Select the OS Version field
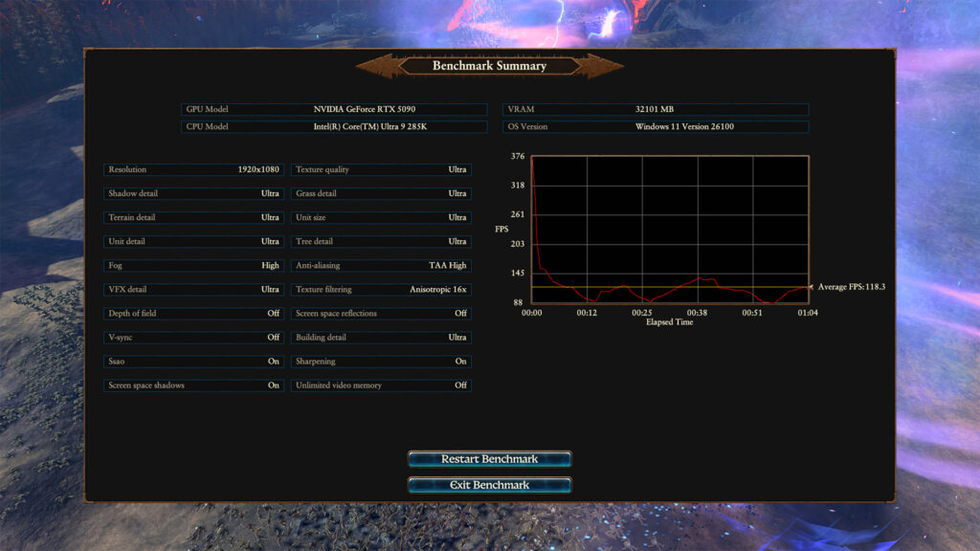980x551 pixels. tap(655, 125)
